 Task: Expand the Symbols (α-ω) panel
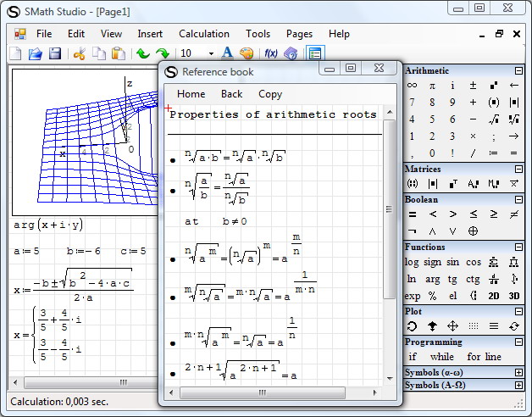pyautogui.click(x=518, y=373)
